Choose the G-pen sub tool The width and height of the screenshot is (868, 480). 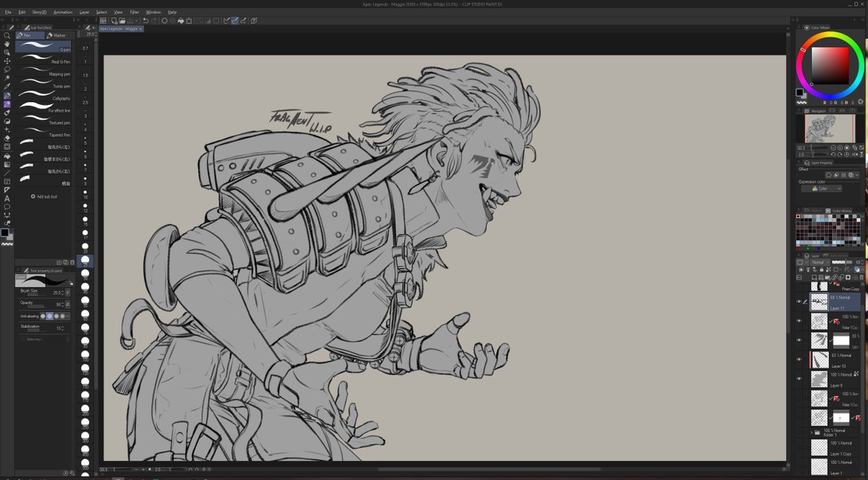[x=43, y=48]
